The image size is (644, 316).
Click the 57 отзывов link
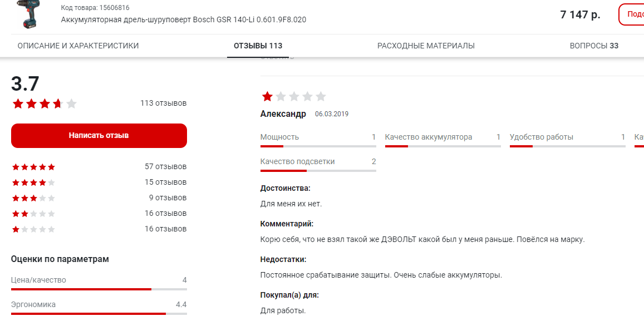pyautogui.click(x=165, y=166)
